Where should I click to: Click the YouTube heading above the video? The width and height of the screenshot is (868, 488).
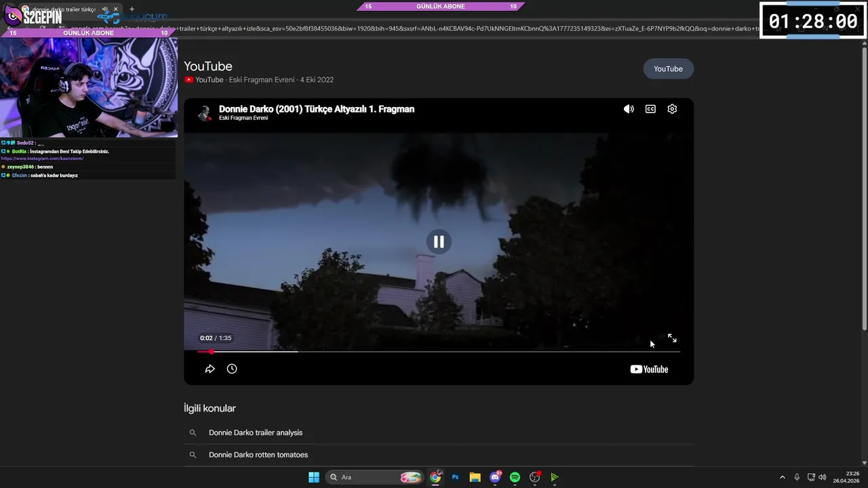coord(208,66)
